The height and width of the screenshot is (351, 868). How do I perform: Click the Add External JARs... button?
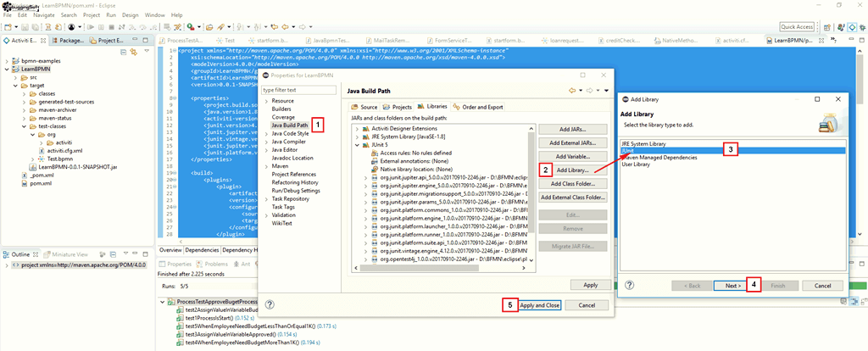pos(573,142)
